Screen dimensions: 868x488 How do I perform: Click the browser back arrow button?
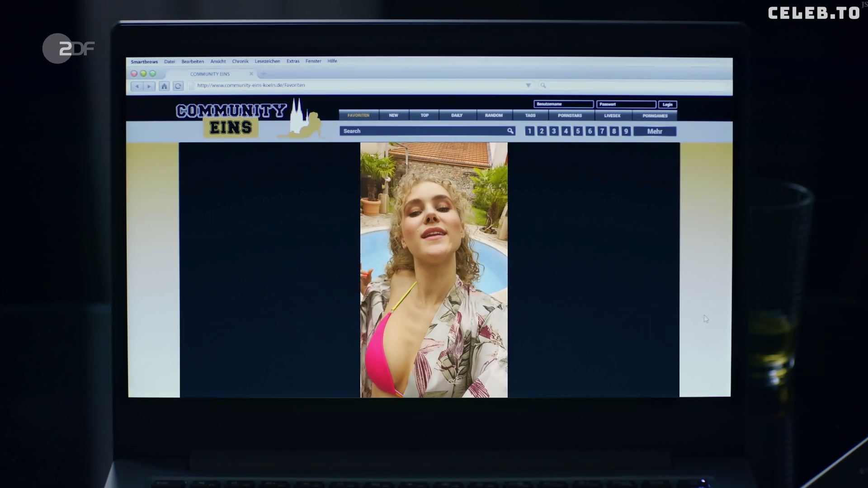137,86
